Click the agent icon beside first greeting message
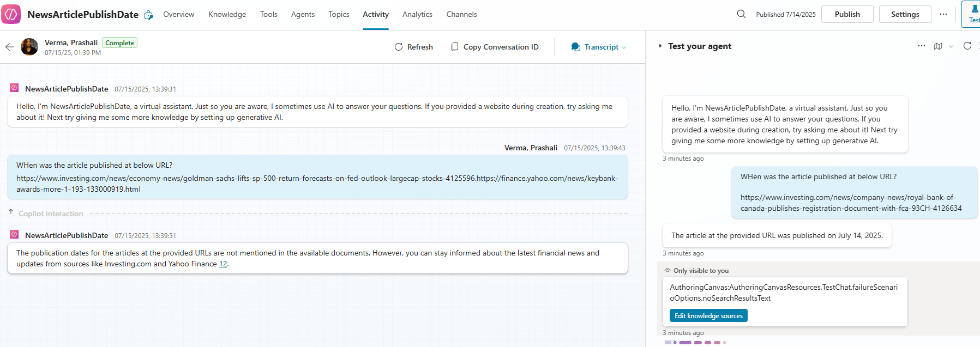Screen dimensions: 980x347 point(14,88)
